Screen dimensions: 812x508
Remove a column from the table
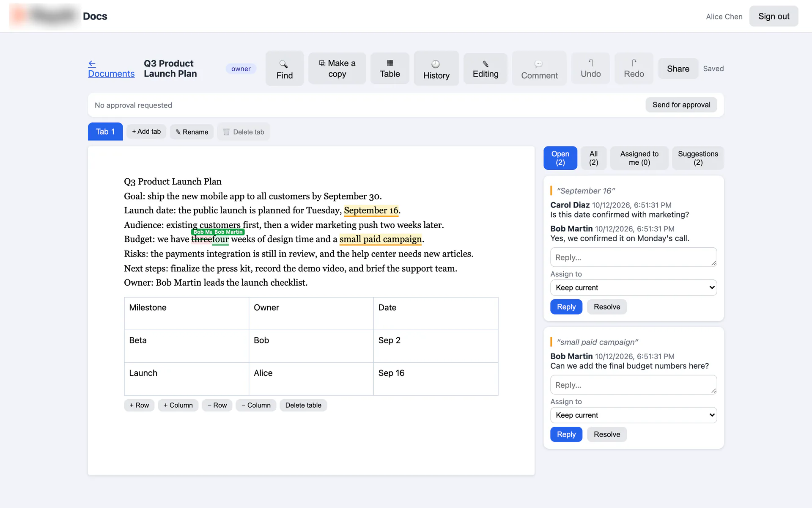[x=256, y=405]
